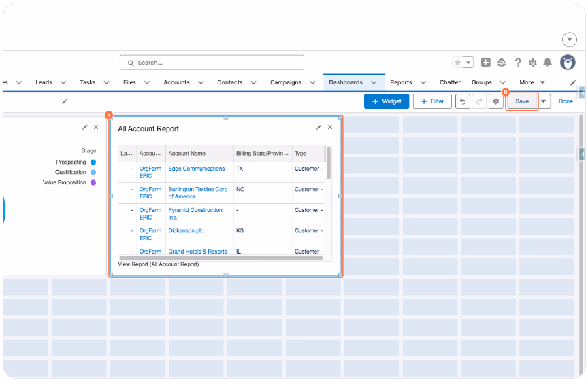
Task: Open the Trailhead guidance icon
Action: 502,63
